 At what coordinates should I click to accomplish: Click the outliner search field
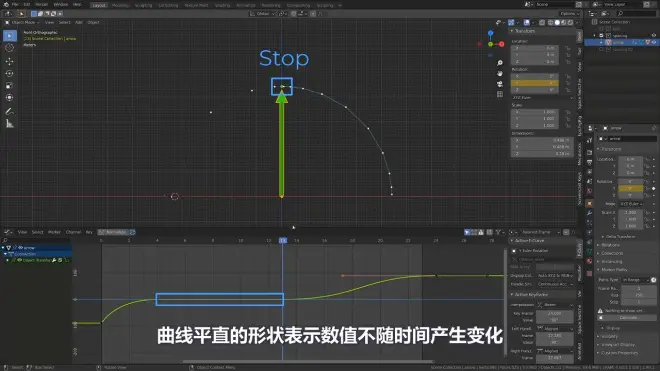click(636, 13)
